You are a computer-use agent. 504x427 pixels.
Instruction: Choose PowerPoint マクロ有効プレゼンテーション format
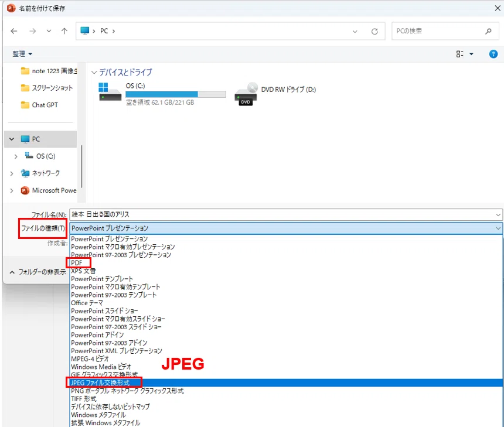[286, 247]
